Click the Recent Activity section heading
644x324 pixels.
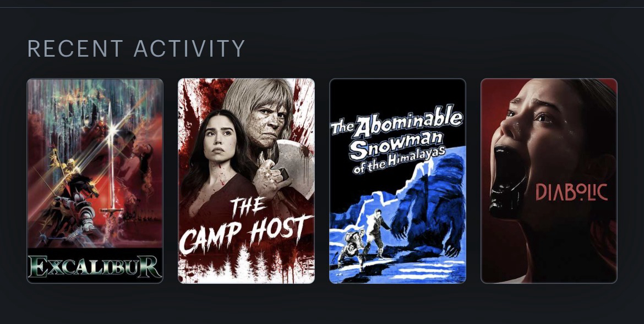pos(137,49)
